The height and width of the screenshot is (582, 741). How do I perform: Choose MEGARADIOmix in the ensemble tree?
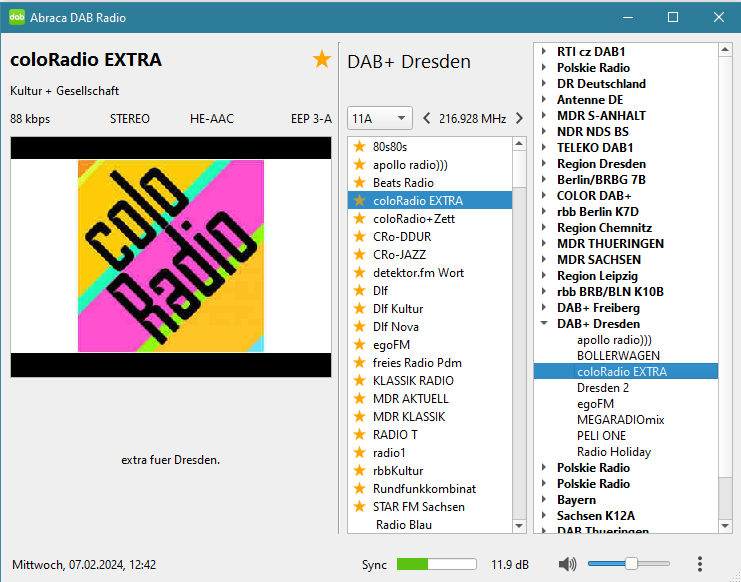[x=620, y=420]
